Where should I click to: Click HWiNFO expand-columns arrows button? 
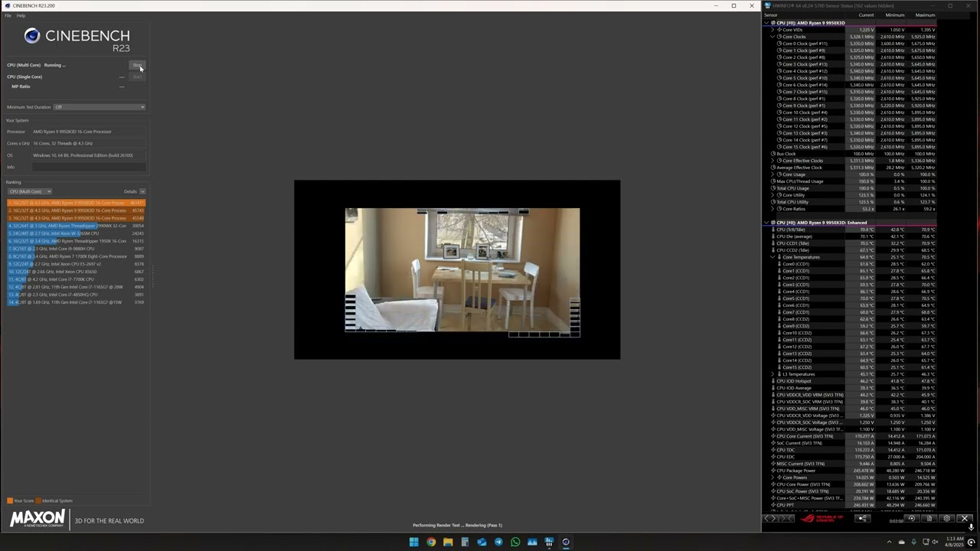click(771, 518)
